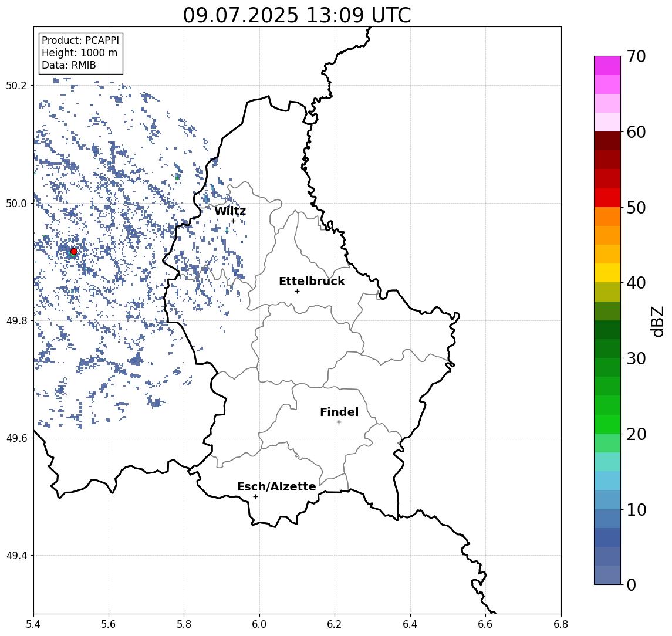Click the colorbar tick label 10
This screenshot has width=672, height=636.
click(636, 509)
